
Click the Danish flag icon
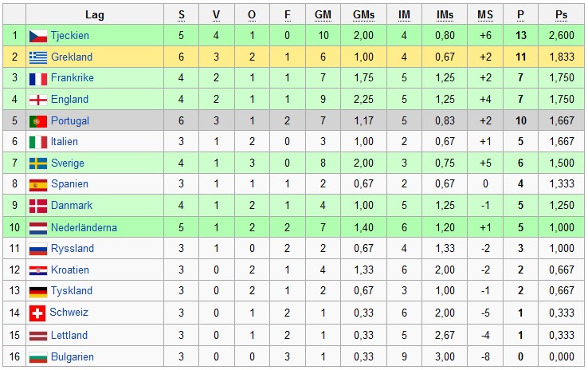pos(37,206)
